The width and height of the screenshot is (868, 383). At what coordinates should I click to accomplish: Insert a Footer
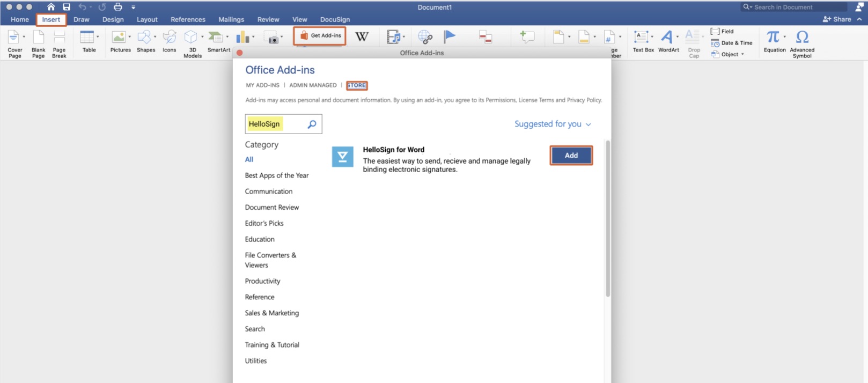click(584, 36)
